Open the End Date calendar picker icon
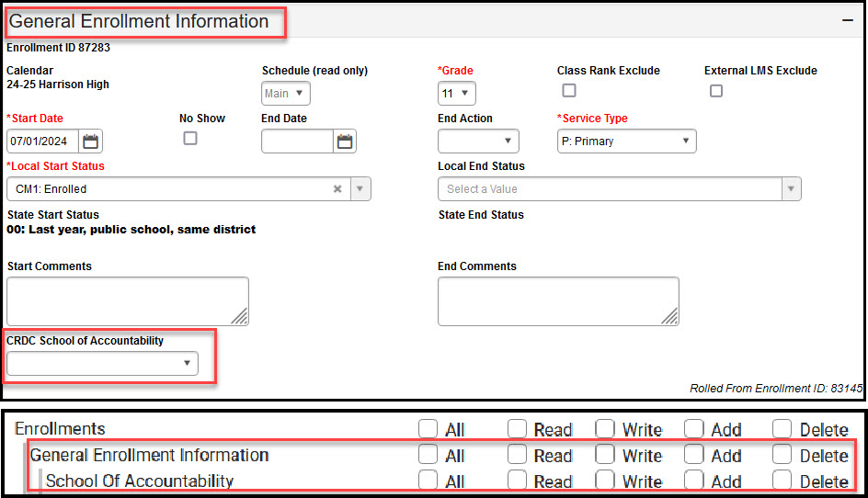 (x=345, y=141)
